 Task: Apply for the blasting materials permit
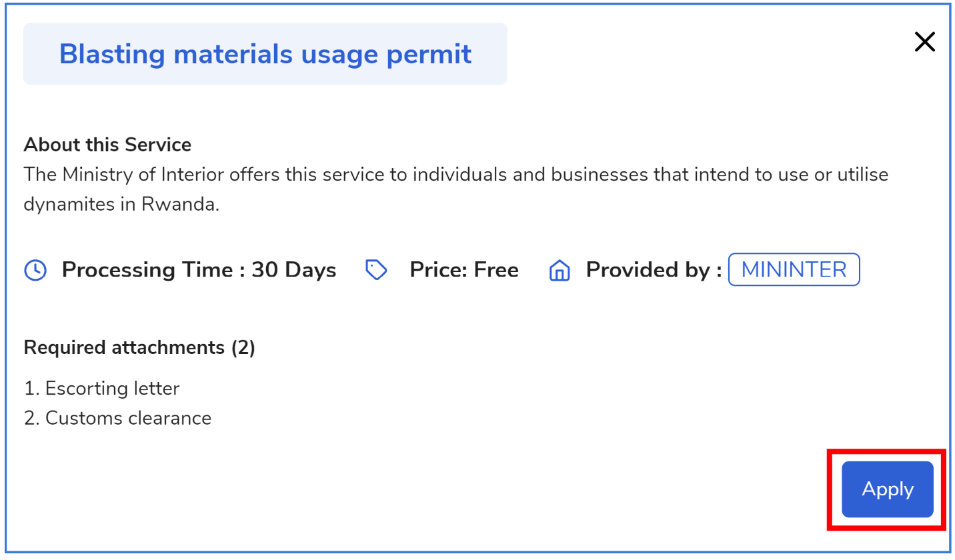[887, 489]
